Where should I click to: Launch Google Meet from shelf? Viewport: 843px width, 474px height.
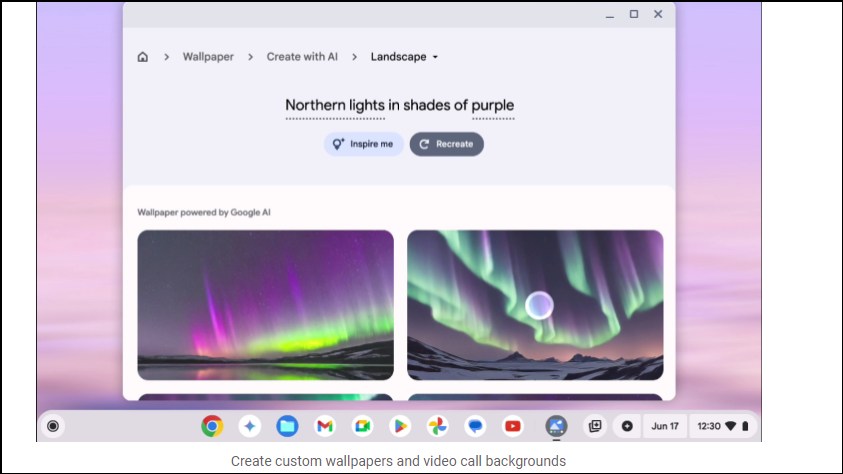362,426
